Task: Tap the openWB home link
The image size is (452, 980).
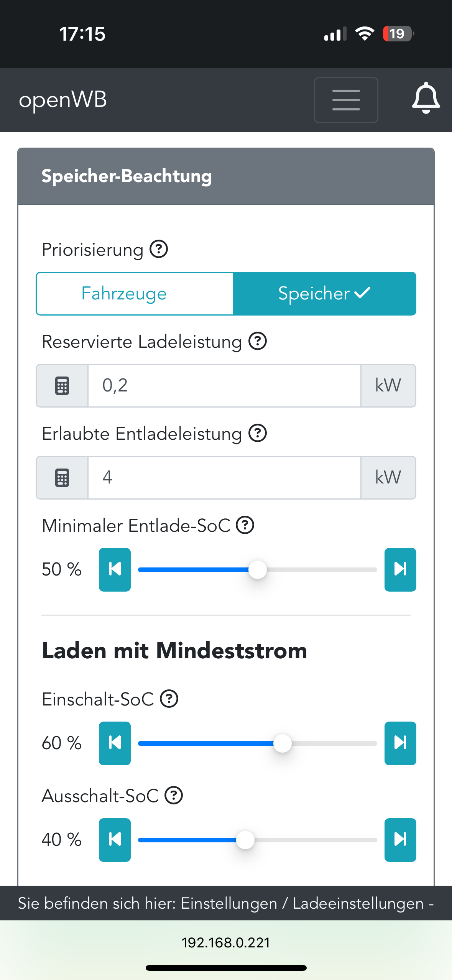Action: [x=63, y=100]
